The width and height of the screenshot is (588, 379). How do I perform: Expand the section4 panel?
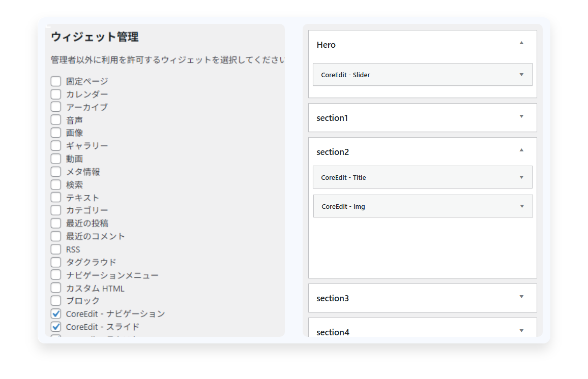tap(521, 331)
